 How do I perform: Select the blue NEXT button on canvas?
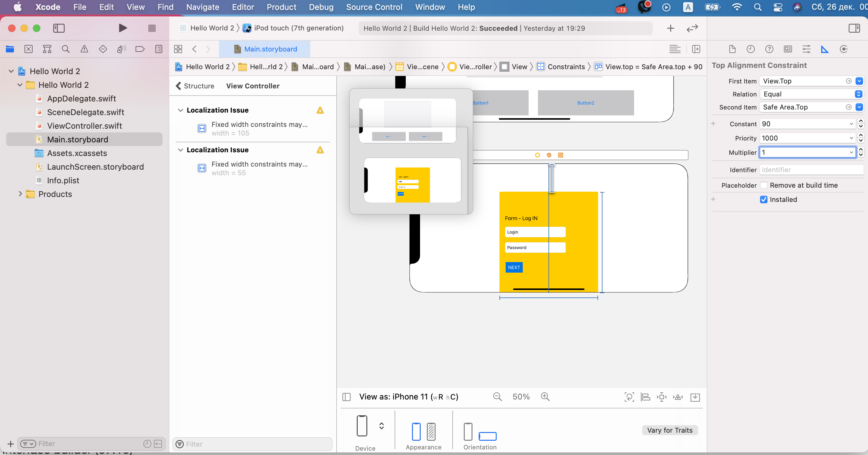click(514, 267)
